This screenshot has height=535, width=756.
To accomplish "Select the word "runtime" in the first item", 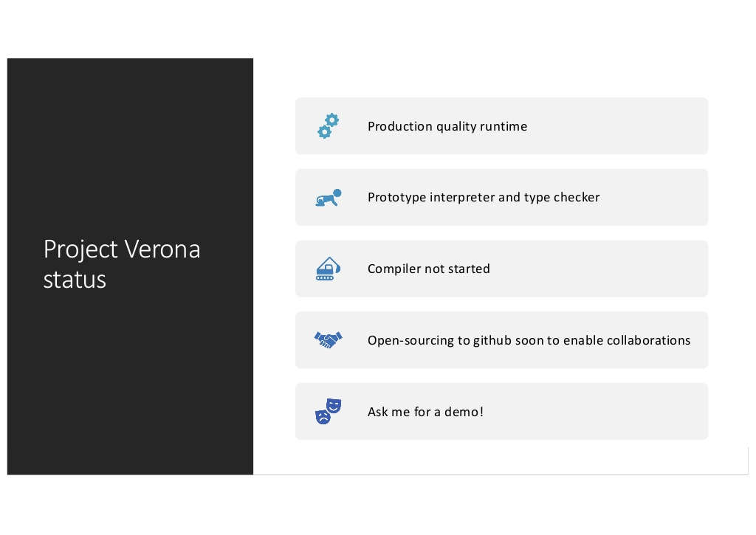I will pyautogui.click(x=504, y=126).
